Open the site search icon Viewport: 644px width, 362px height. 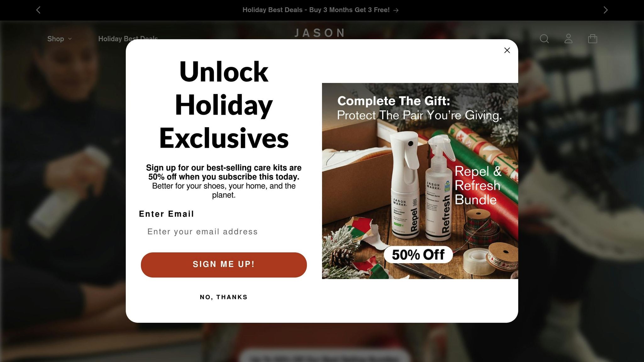[544, 39]
